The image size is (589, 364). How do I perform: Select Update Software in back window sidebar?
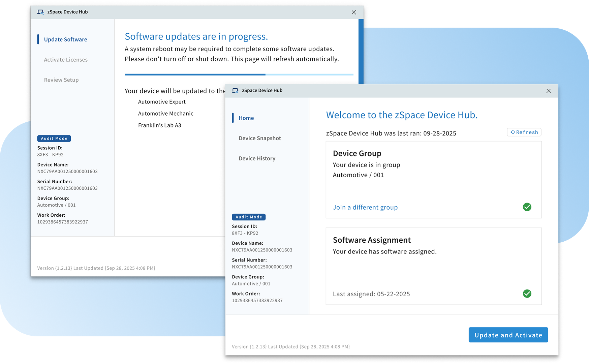coord(65,39)
